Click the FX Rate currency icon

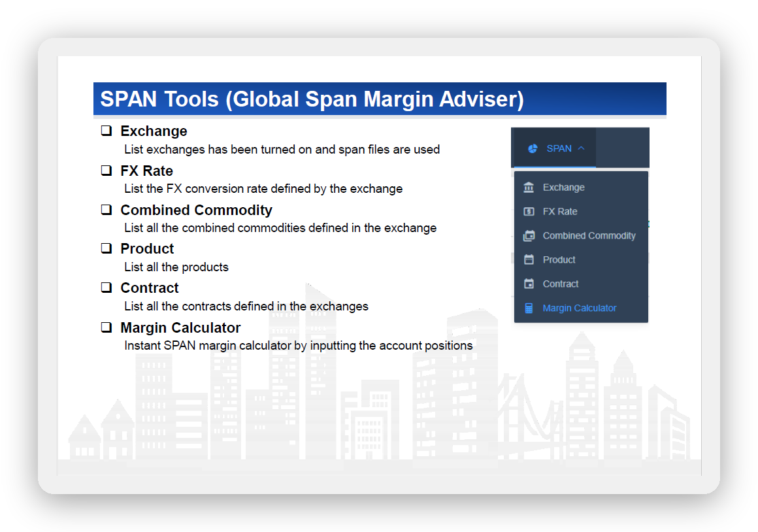[529, 211]
